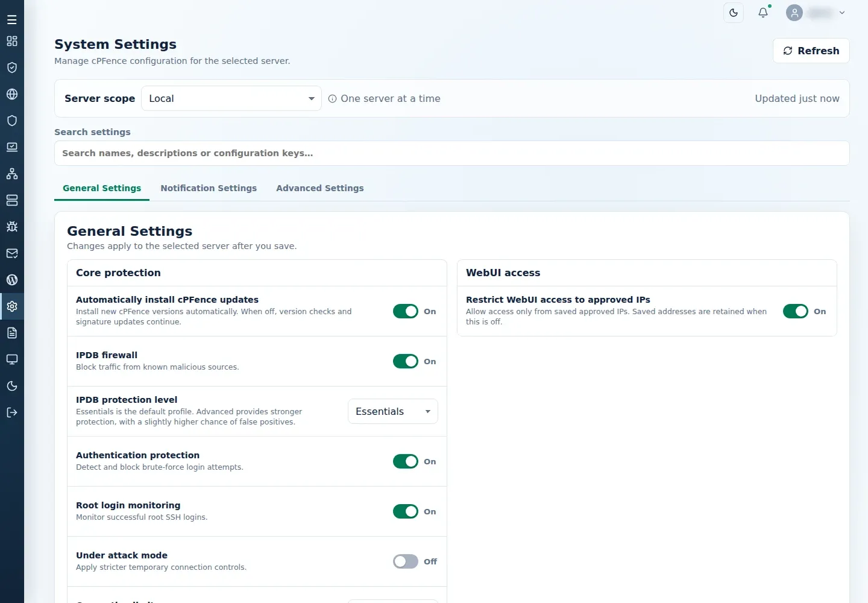Select the plain shield sidebar icon
The width and height of the screenshot is (868, 603).
[x=12, y=121]
